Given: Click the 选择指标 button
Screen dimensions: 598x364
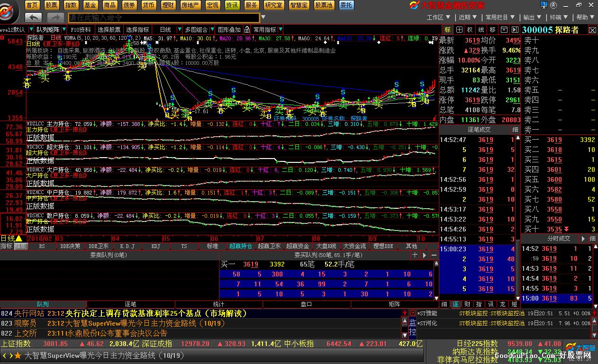Looking at the screenshot, I should (138, 29).
